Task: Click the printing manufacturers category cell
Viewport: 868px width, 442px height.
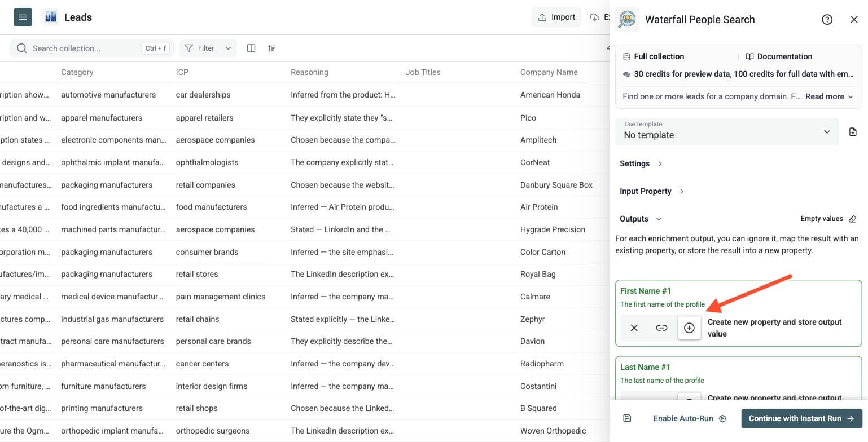Action: pyautogui.click(x=102, y=408)
